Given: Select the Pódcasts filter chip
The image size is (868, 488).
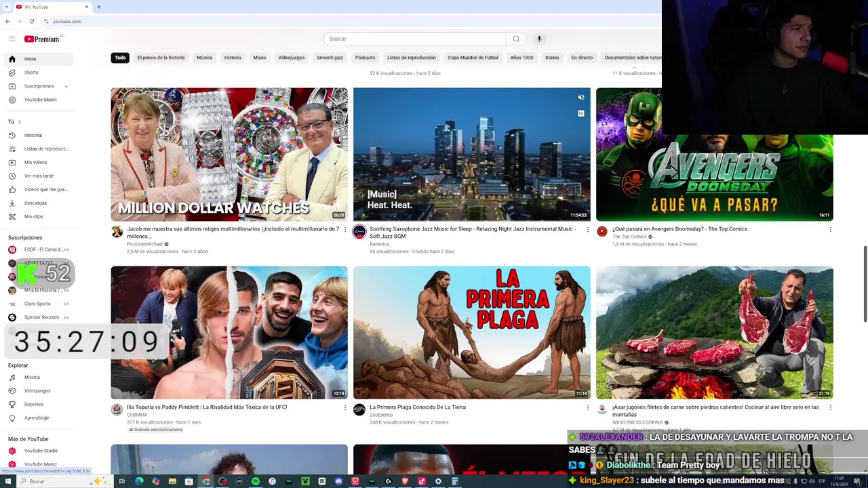Looking at the screenshot, I should tap(365, 58).
